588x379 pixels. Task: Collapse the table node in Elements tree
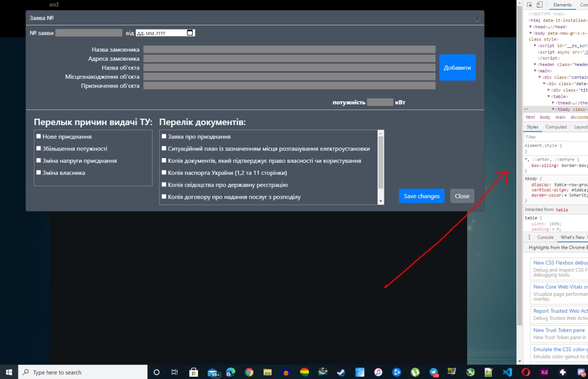point(549,97)
